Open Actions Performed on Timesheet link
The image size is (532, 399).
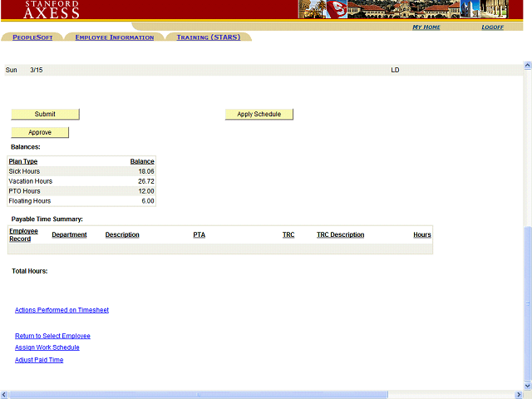[x=62, y=310]
